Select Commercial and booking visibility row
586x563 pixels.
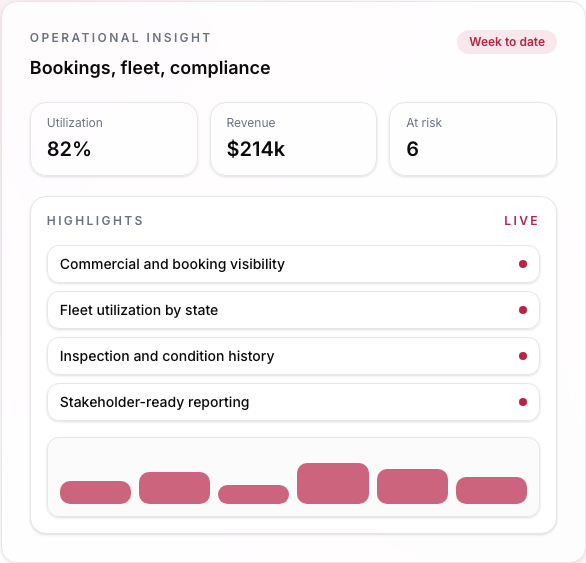point(293,264)
